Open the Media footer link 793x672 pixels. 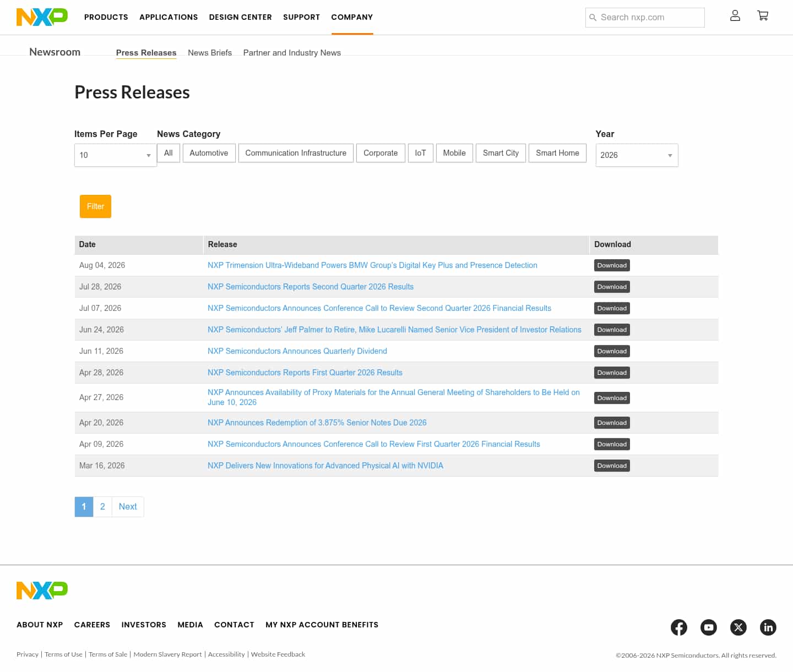point(190,625)
